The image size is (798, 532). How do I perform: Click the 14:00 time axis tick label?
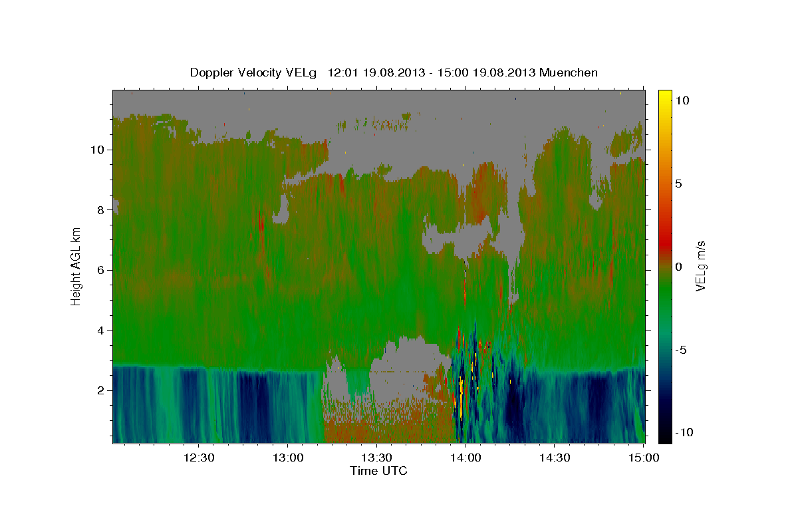click(465, 458)
